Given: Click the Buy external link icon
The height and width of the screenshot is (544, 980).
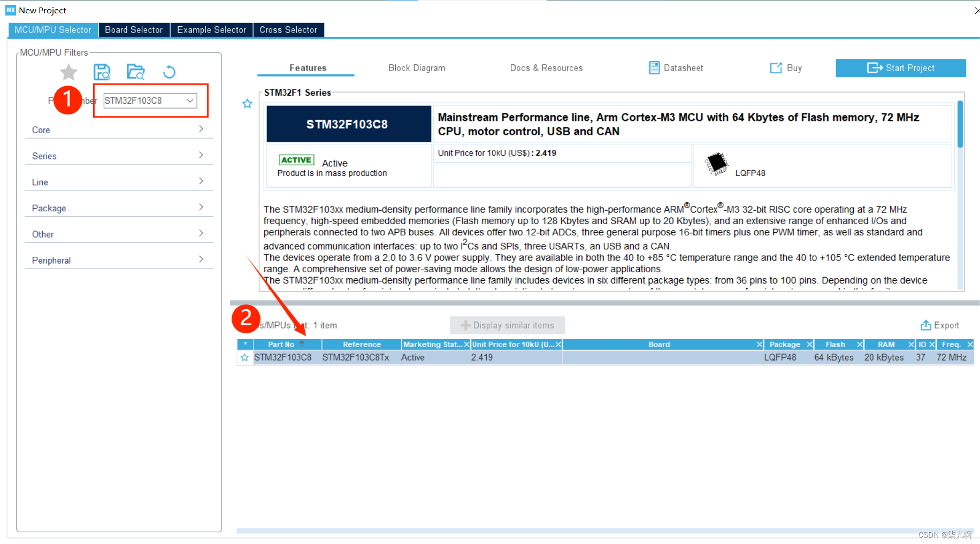Looking at the screenshot, I should coord(776,68).
